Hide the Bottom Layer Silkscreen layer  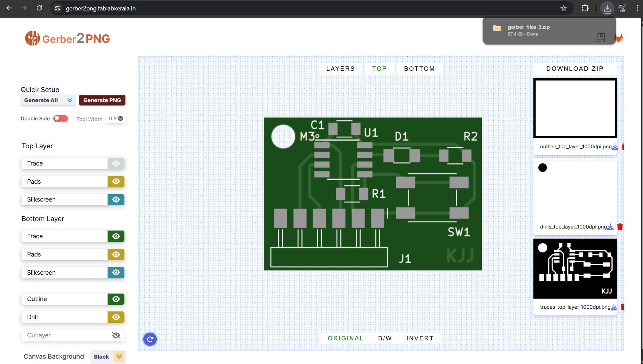(116, 272)
